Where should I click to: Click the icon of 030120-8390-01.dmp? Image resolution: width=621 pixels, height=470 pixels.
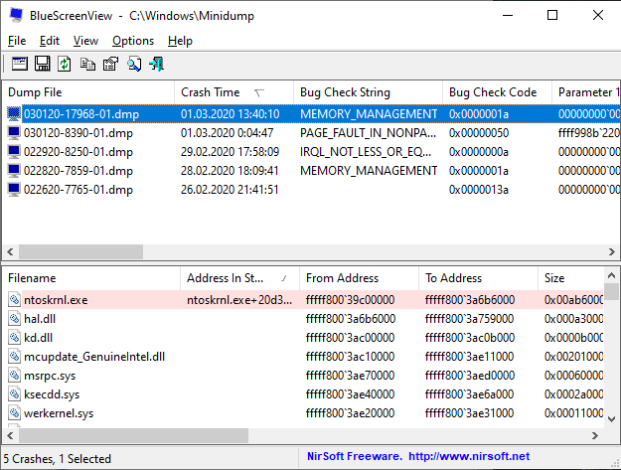point(14,133)
